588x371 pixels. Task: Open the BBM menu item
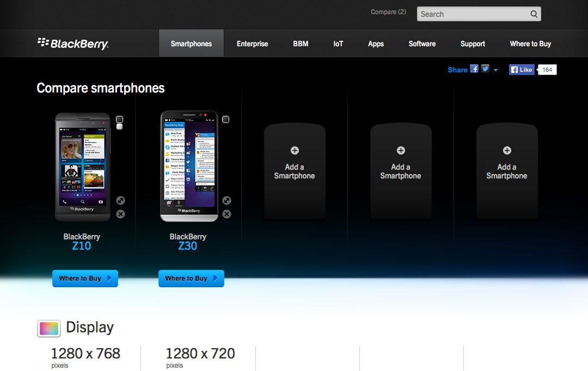[x=301, y=44]
